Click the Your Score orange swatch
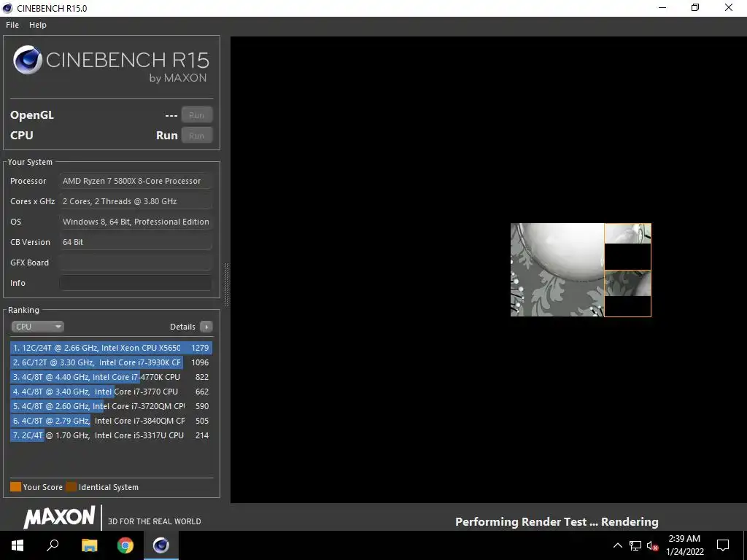The width and height of the screenshot is (747, 560). 16,486
